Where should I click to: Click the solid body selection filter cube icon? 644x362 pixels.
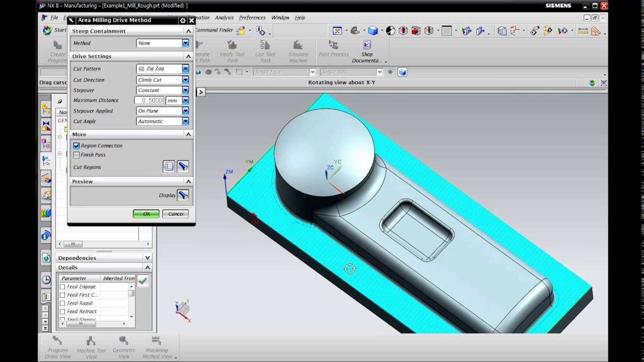pyautogui.click(x=402, y=72)
